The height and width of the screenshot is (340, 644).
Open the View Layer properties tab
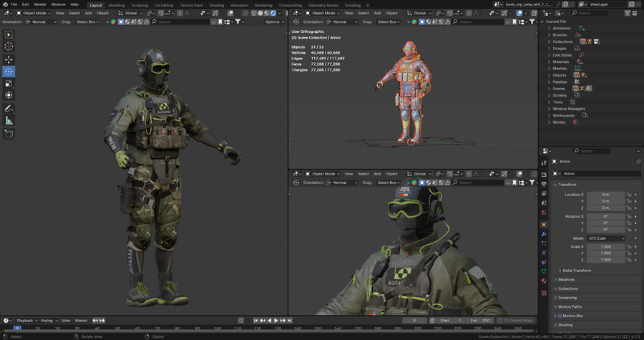pyautogui.click(x=544, y=194)
